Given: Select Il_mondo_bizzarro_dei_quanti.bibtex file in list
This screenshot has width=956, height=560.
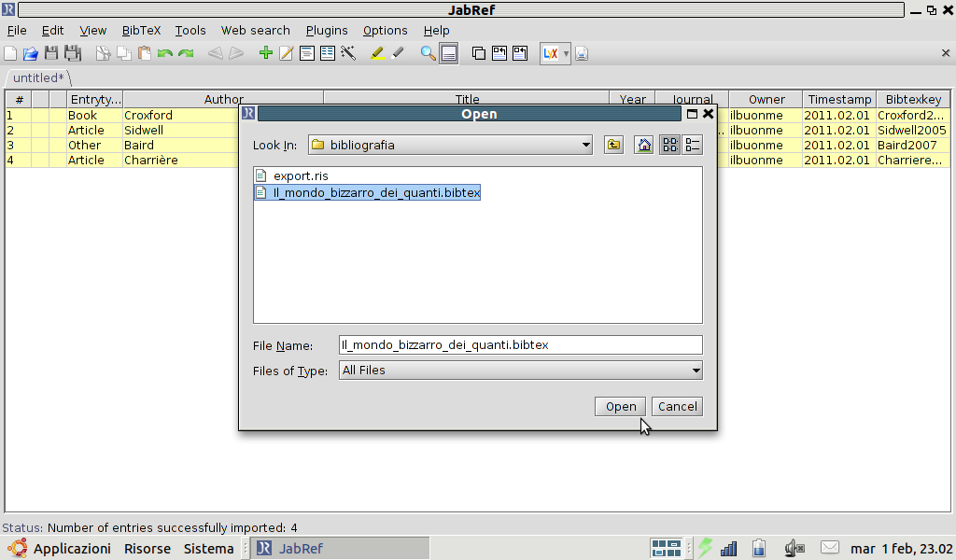Looking at the screenshot, I should [x=368, y=192].
